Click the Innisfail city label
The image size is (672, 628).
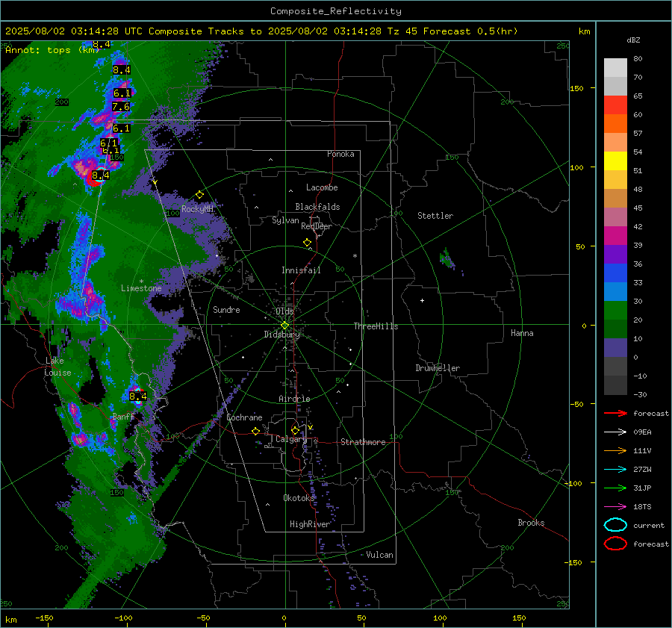[x=301, y=270]
